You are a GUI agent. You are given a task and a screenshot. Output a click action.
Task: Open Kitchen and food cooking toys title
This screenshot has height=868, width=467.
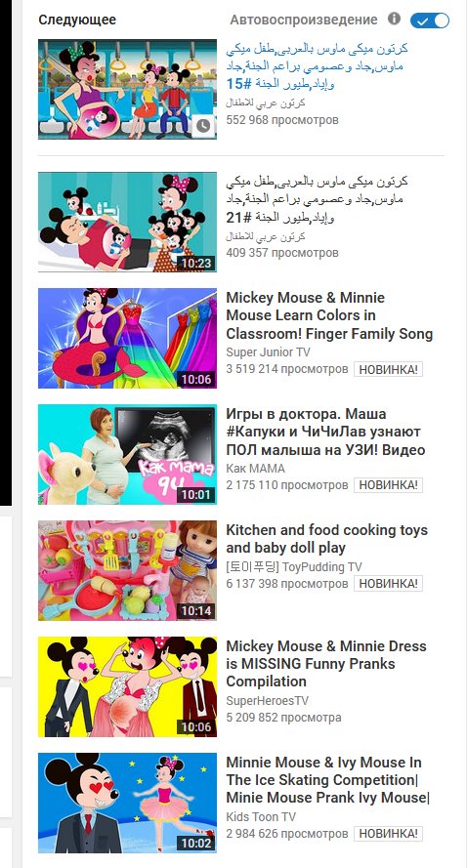click(x=327, y=539)
